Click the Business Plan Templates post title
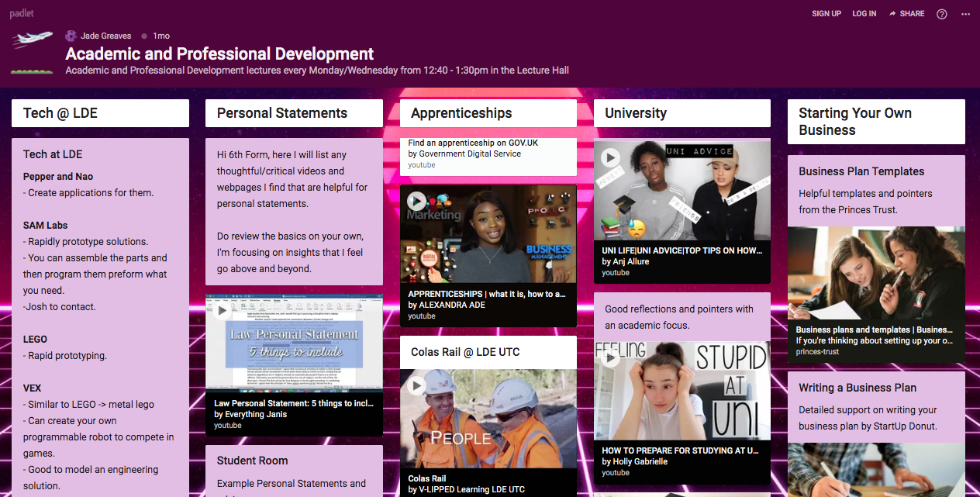Screen dimensions: 980x497 pos(861,171)
